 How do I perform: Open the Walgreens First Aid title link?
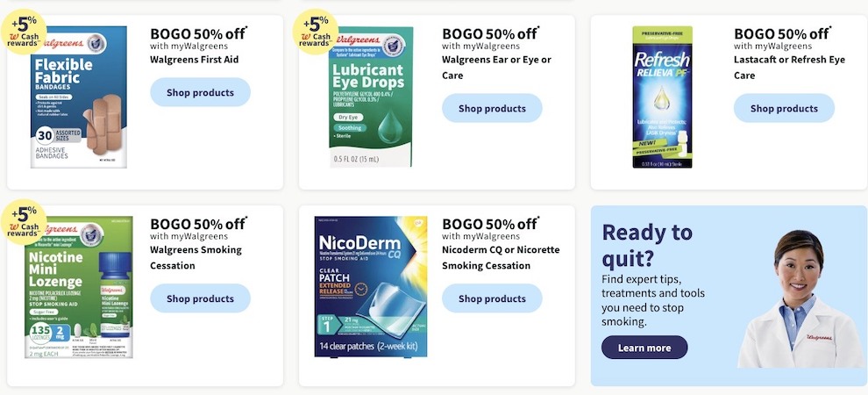[195, 60]
